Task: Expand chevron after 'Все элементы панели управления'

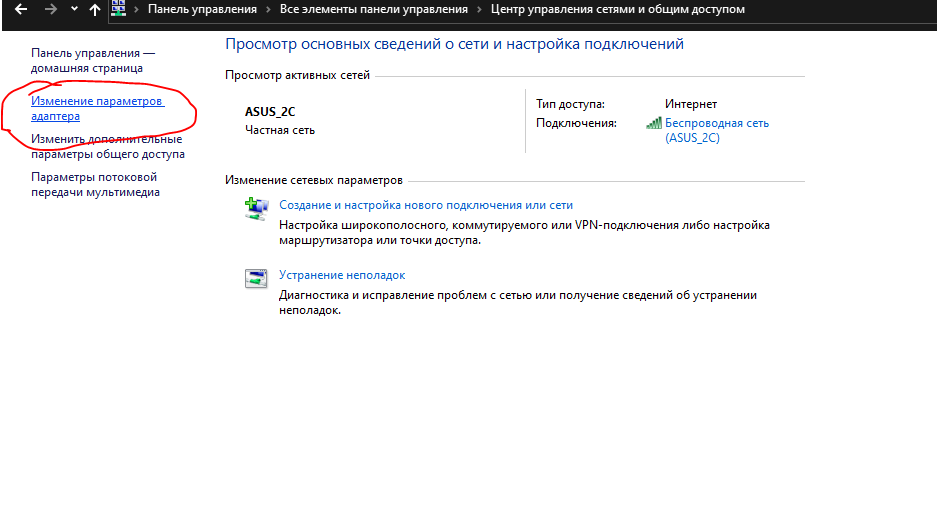Action: pos(479,10)
